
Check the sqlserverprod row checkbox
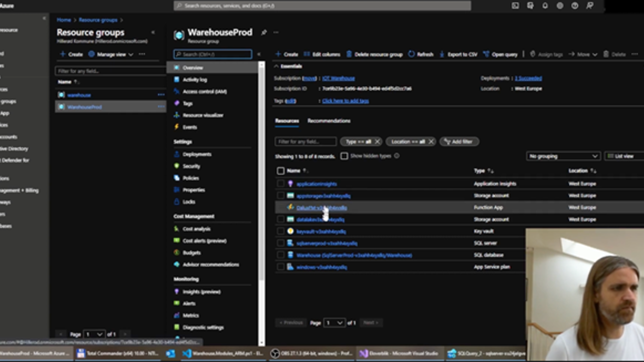point(280,243)
